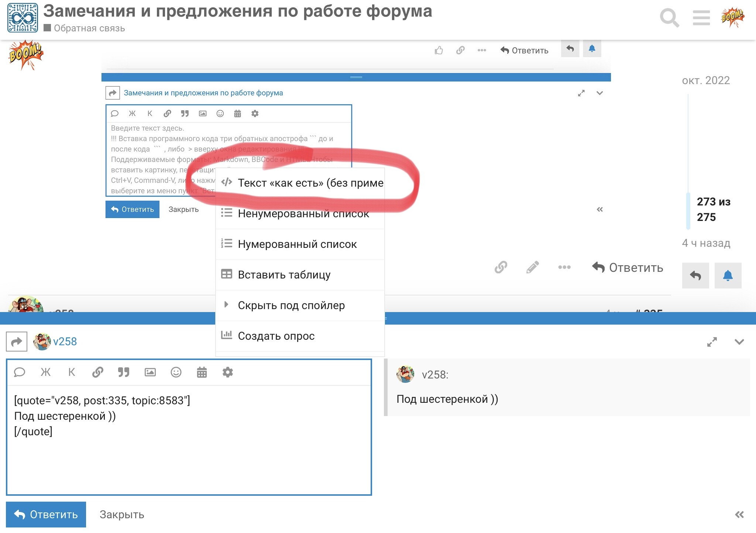756x533 pixels.
Task: Copy link of top post
Action: tap(460, 51)
